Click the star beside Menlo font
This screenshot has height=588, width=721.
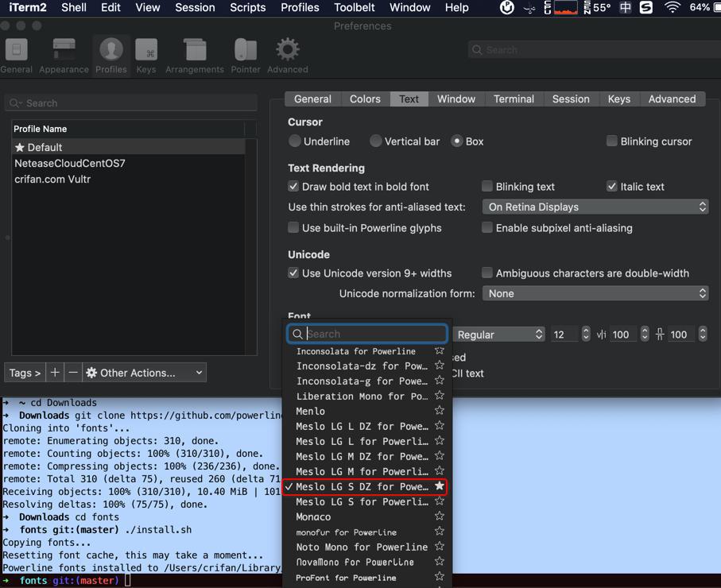440,411
